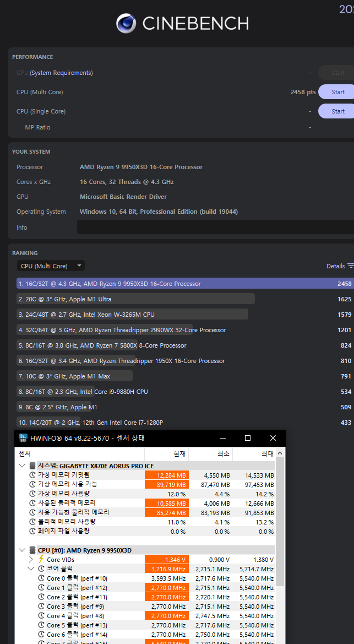The height and width of the screenshot is (644, 354).
Task: Select the Threadripper 2990WX ranking entry
Action: pos(185,330)
